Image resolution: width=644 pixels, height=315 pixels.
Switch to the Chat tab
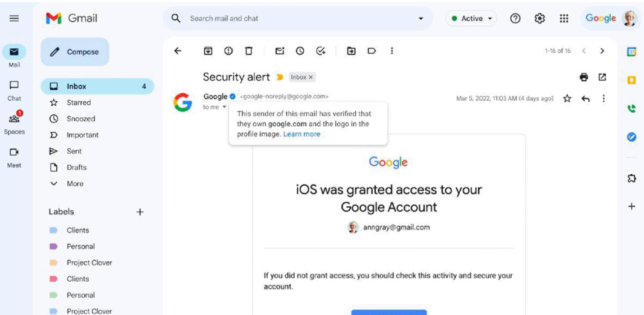click(x=14, y=91)
